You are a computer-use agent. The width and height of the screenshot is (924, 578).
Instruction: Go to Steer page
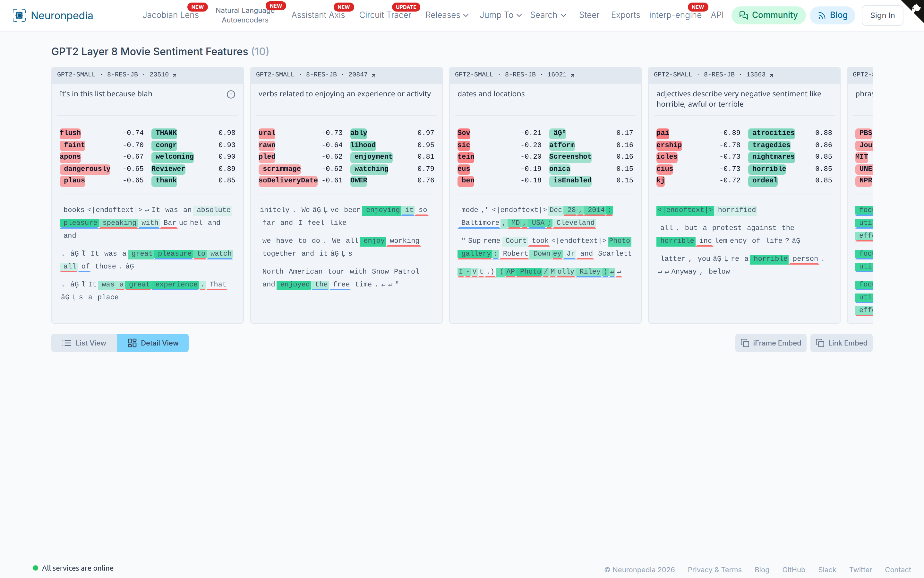coord(589,15)
